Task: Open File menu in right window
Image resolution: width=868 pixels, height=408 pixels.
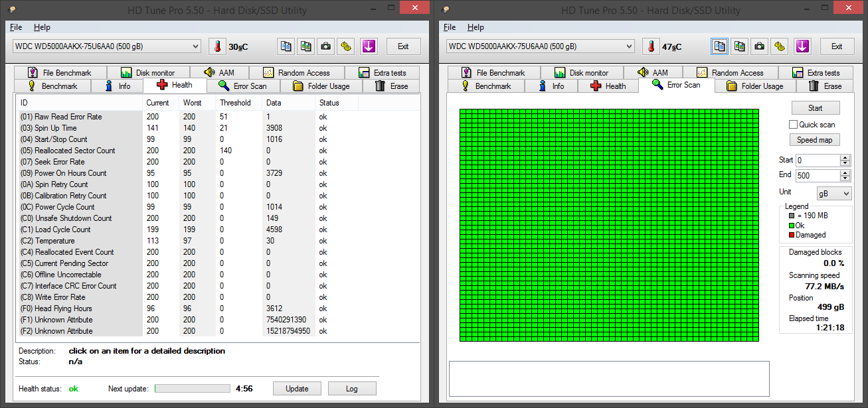Action: (x=450, y=27)
